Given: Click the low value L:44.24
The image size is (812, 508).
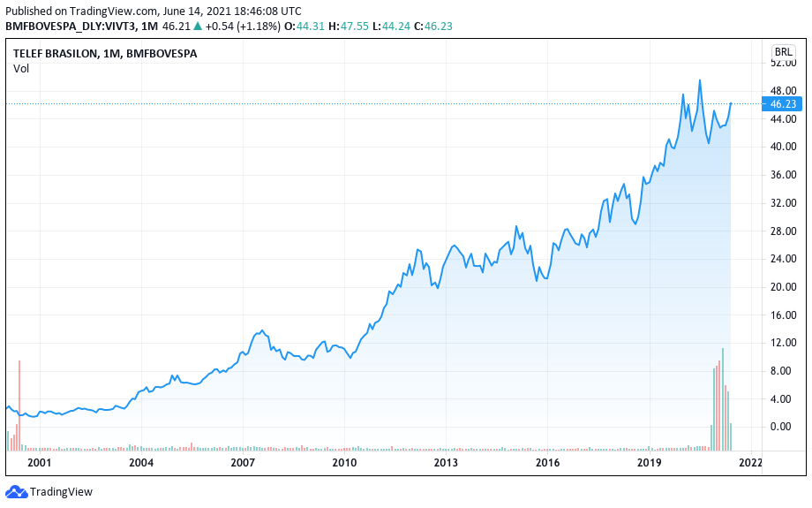Looking at the screenshot, I should (x=392, y=26).
